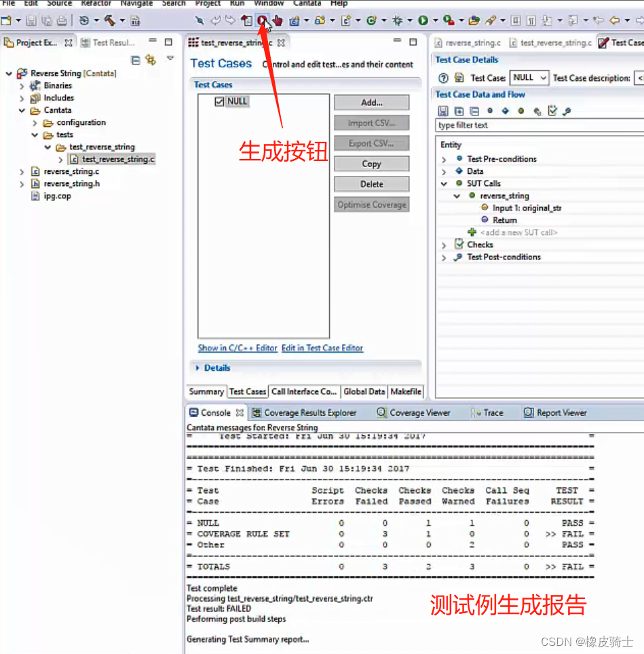The image size is (644, 654).
Task: Collapse the Reverse String project node
Action: pyautogui.click(x=9, y=73)
